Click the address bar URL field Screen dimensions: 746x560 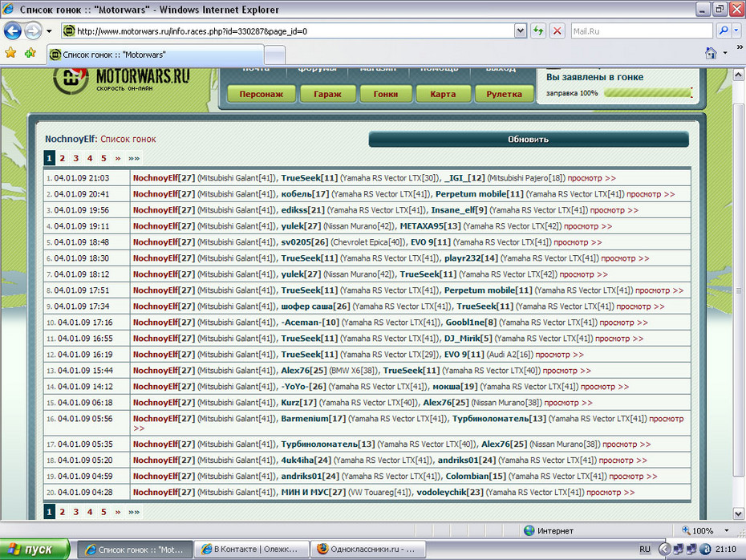pyautogui.click(x=288, y=31)
